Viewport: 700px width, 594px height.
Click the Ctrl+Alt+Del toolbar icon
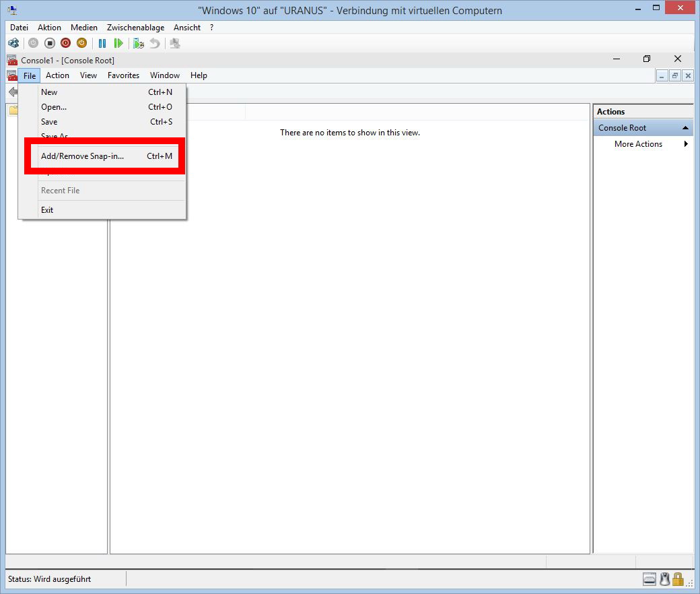13,43
